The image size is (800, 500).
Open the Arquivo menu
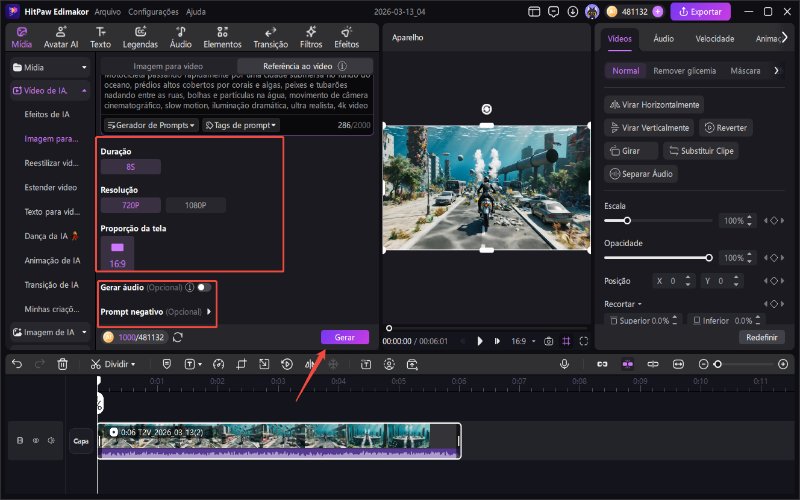click(108, 11)
